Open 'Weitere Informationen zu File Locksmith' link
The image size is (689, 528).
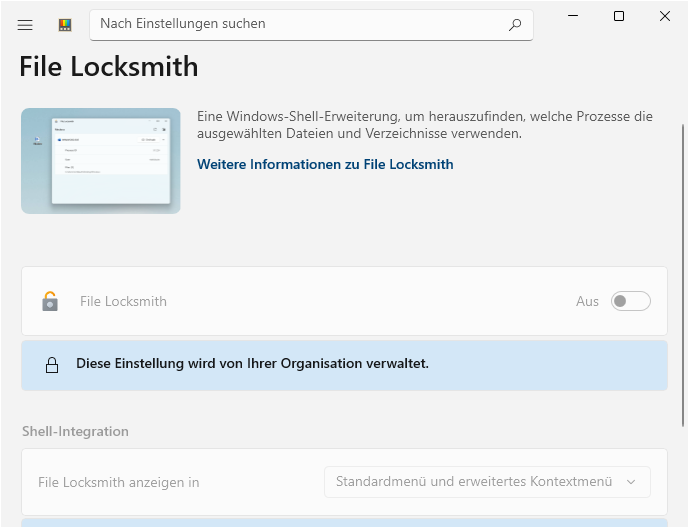point(325,164)
